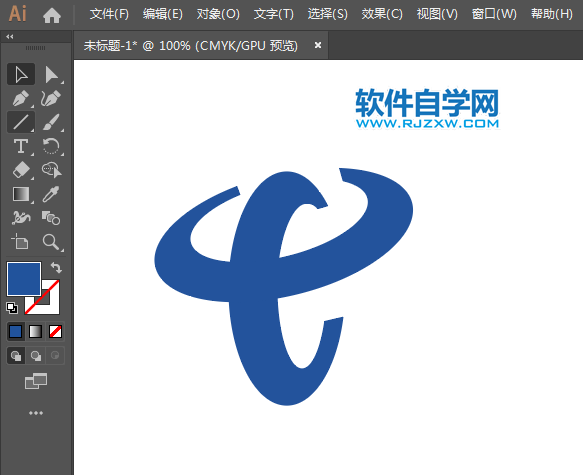
Task: Open Edit Toolbar three dots
Action: coord(36,413)
